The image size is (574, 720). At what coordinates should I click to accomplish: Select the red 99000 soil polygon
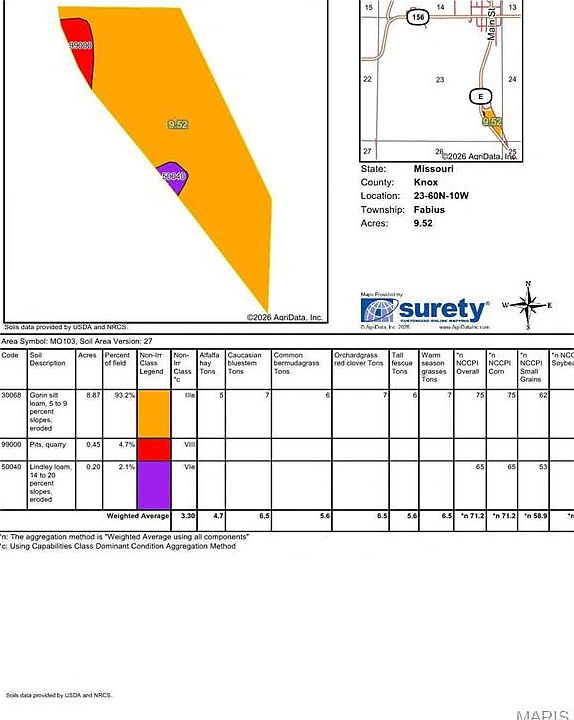click(x=79, y=48)
